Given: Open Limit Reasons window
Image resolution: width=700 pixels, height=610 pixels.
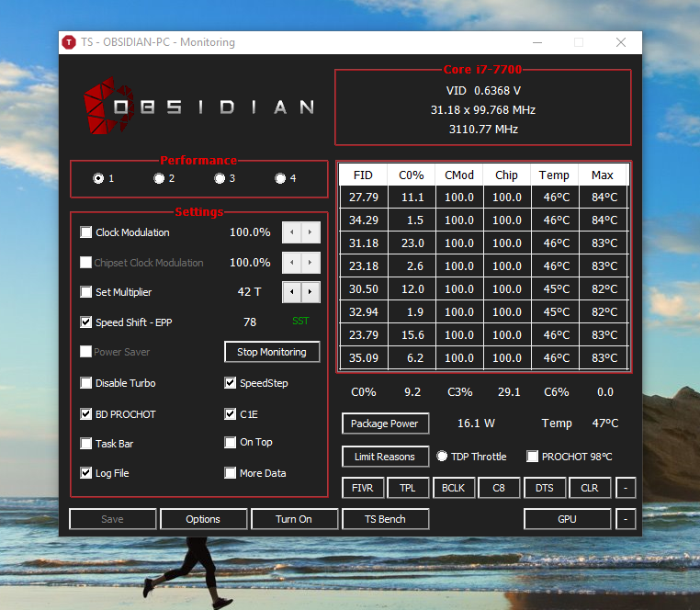Looking at the screenshot, I should 385,457.
